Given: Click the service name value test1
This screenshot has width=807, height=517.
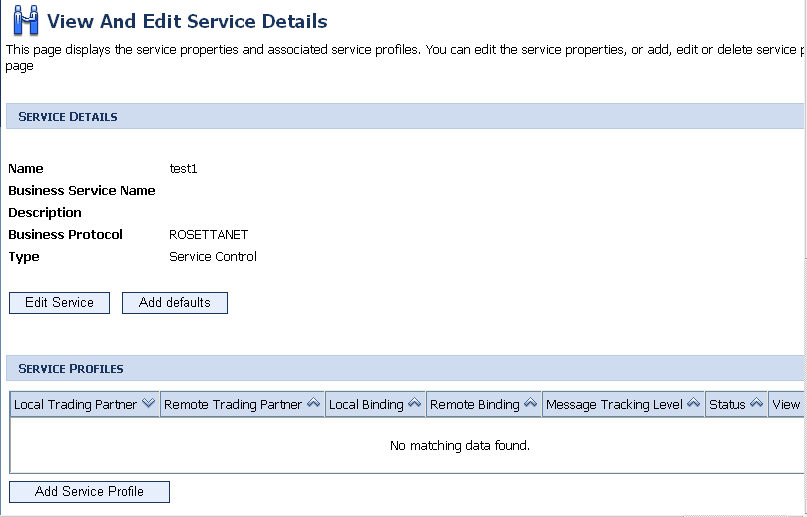Looking at the screenshot, I should coord(183,169).
